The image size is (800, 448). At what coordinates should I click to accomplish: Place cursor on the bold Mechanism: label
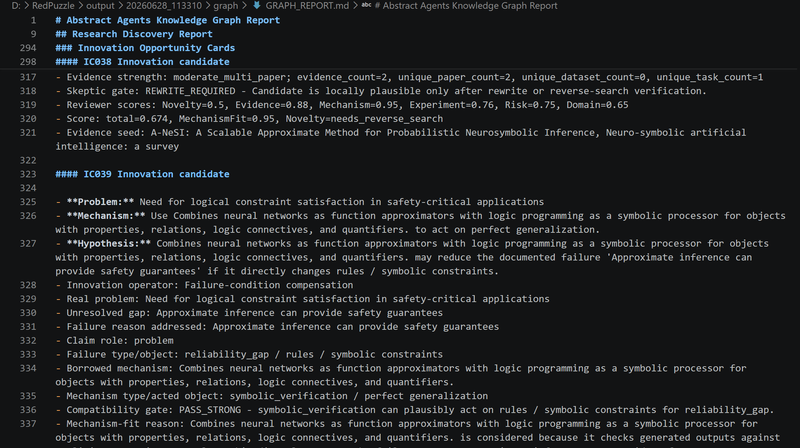pyautogui.click(x=106, y=215)
